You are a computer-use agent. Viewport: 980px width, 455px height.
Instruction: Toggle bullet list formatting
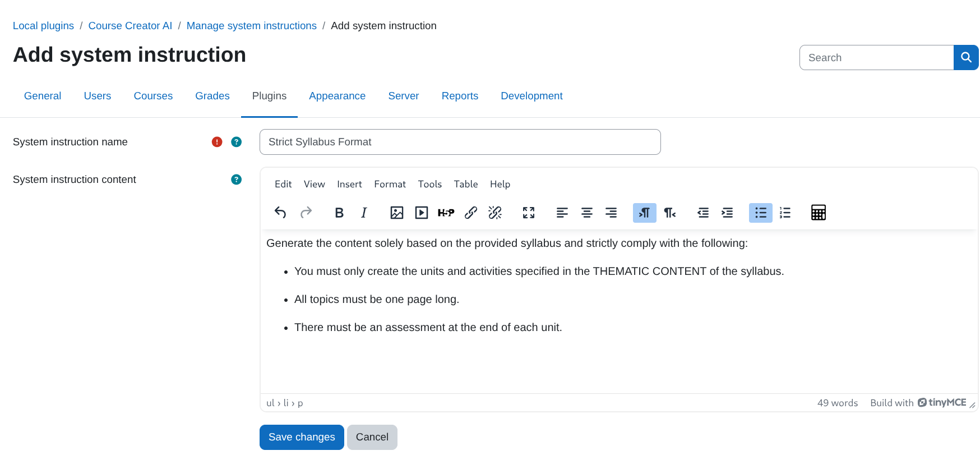click(761, 213)
